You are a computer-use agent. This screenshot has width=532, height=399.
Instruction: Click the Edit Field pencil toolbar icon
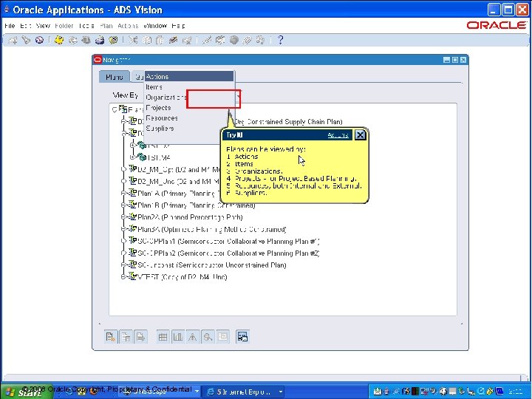point(206,40)
